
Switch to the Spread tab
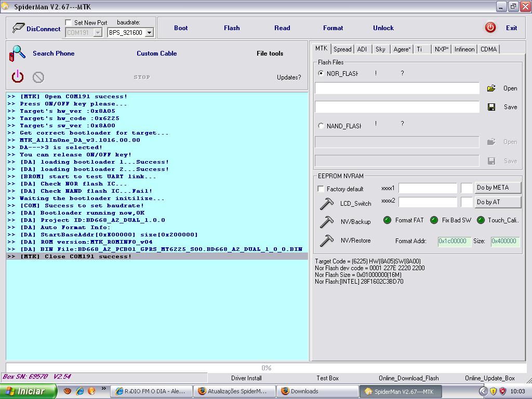click(342, 49)
